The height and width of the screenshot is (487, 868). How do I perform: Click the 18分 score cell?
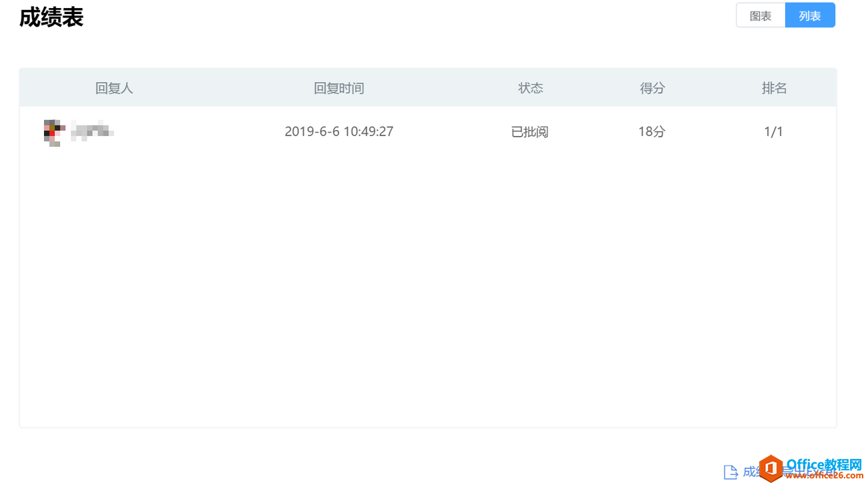[x=652, y=131]
